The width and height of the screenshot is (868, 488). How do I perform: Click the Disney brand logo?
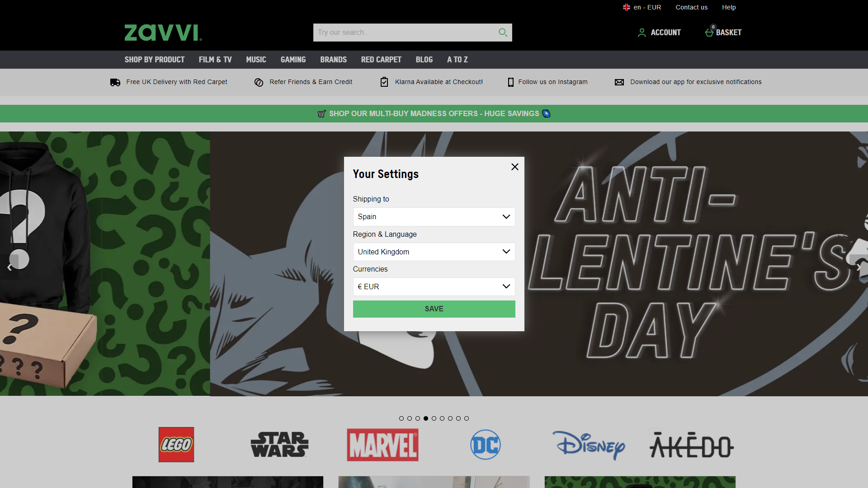point(589,445)
